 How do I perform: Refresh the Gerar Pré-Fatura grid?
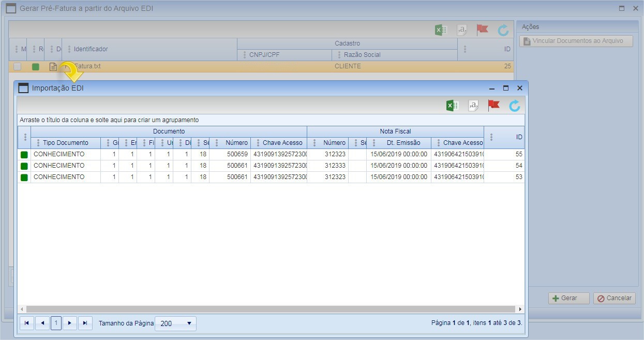point(503,30)
